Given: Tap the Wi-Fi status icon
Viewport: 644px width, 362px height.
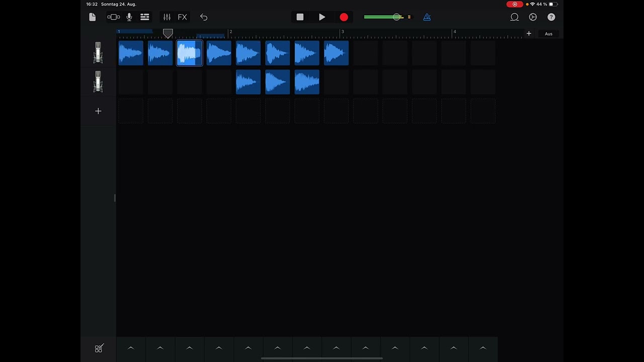Looking at the screenshot, I should (532, 4).
